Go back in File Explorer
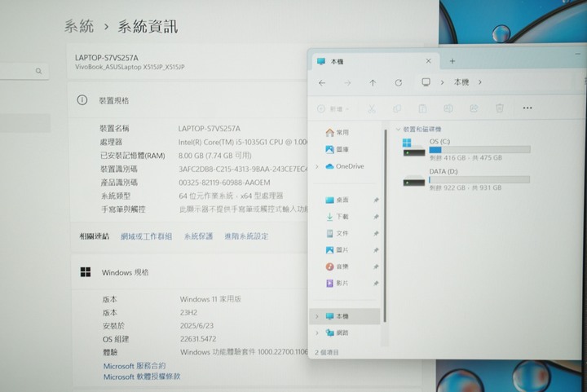This screenshot has width=587, height=392. pos(322,83)
